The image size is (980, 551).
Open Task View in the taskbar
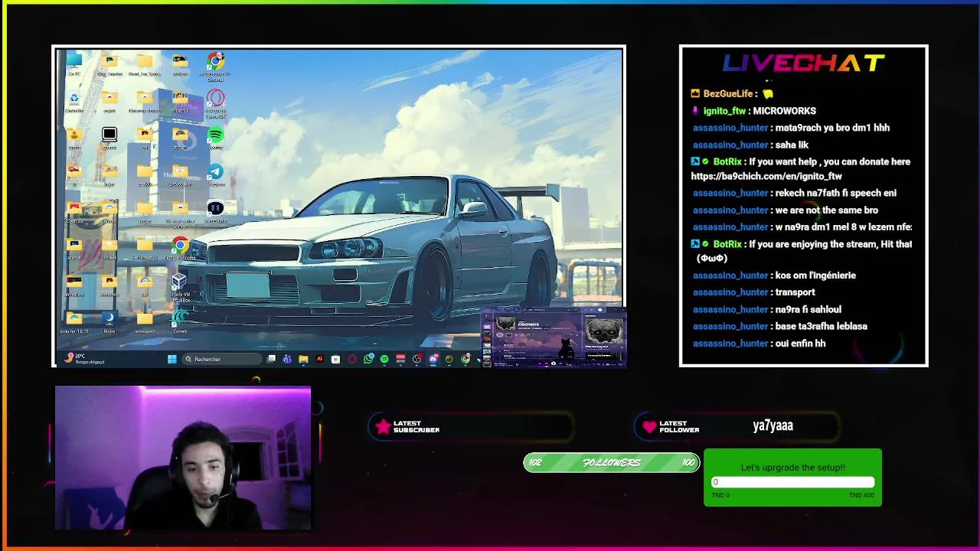coord(271,360)
